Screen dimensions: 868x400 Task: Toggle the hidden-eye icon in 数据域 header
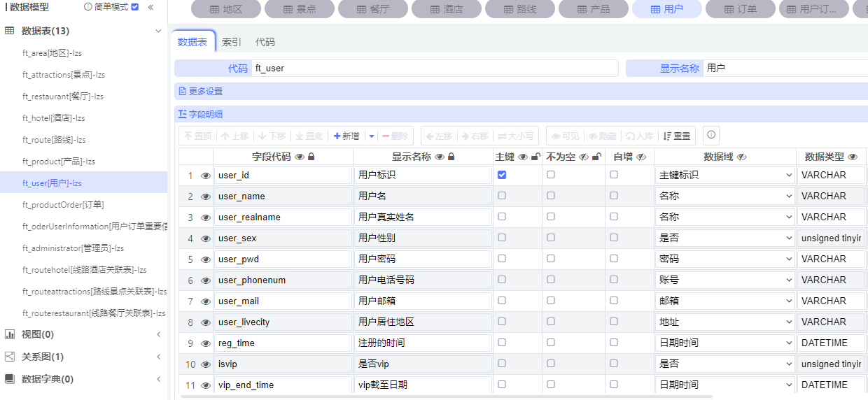pyautogui.click(x=741, y=157)
